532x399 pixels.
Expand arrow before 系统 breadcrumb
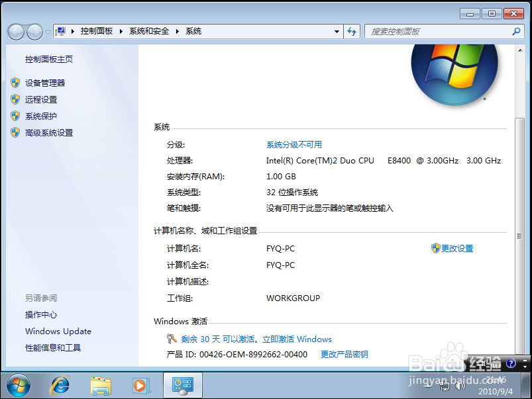tap(178, 32)
